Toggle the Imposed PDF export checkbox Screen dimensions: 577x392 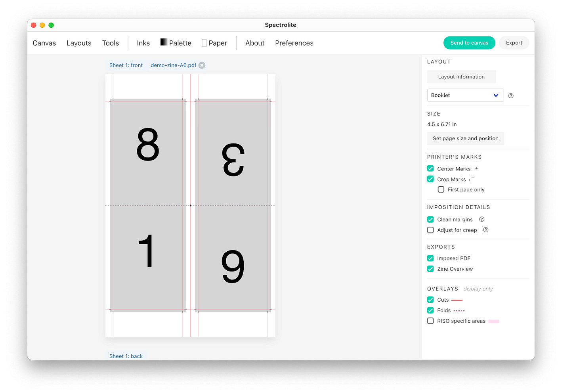pyautogui.click(x=430, y=258)
